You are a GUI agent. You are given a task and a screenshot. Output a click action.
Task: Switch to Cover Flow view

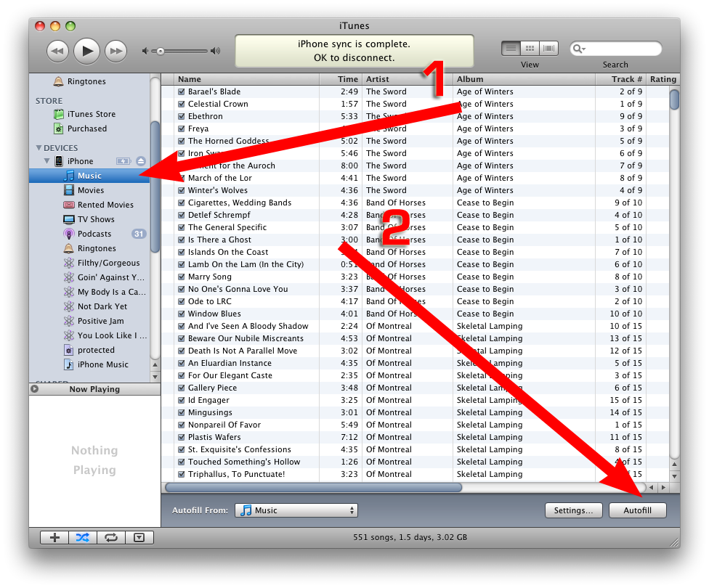point(548,48)
